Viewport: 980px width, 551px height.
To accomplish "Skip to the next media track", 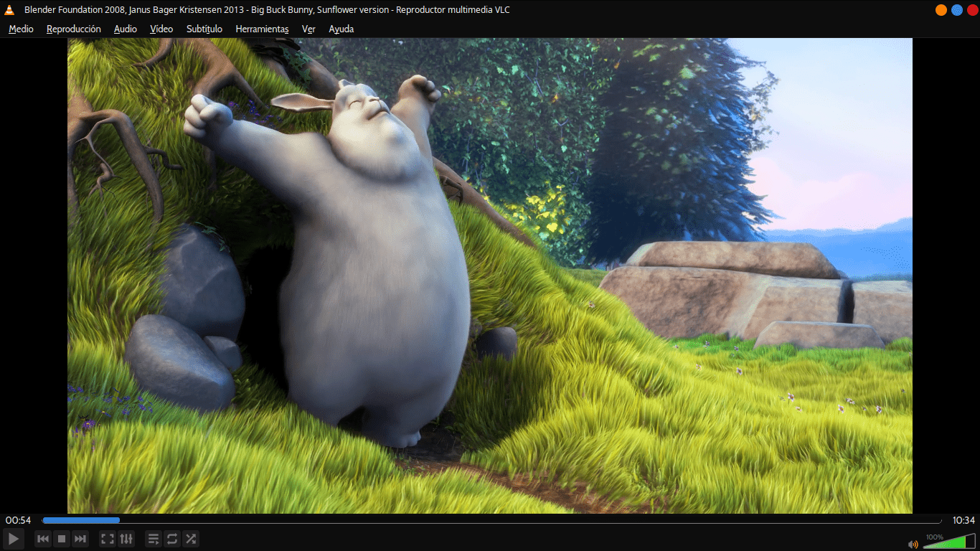I will 80,539.
